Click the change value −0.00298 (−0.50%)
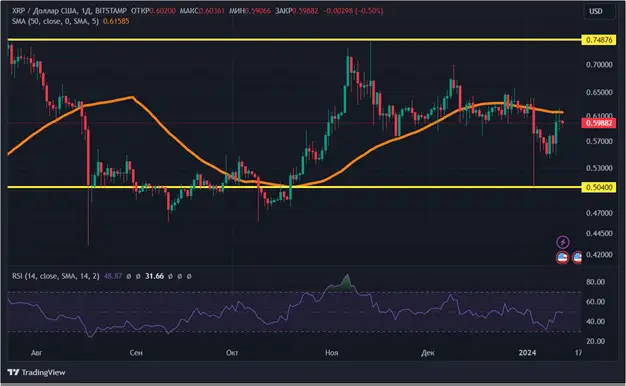 (x=353, y=11)
